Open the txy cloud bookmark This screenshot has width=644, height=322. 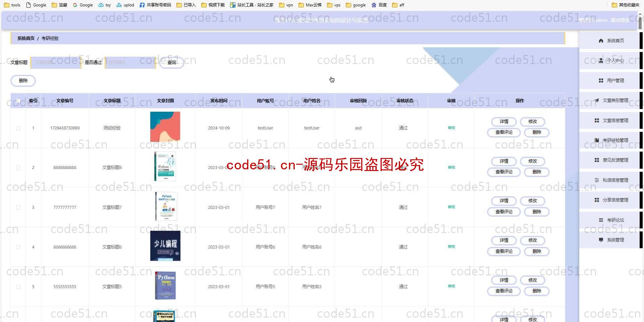tap(105, 5)
